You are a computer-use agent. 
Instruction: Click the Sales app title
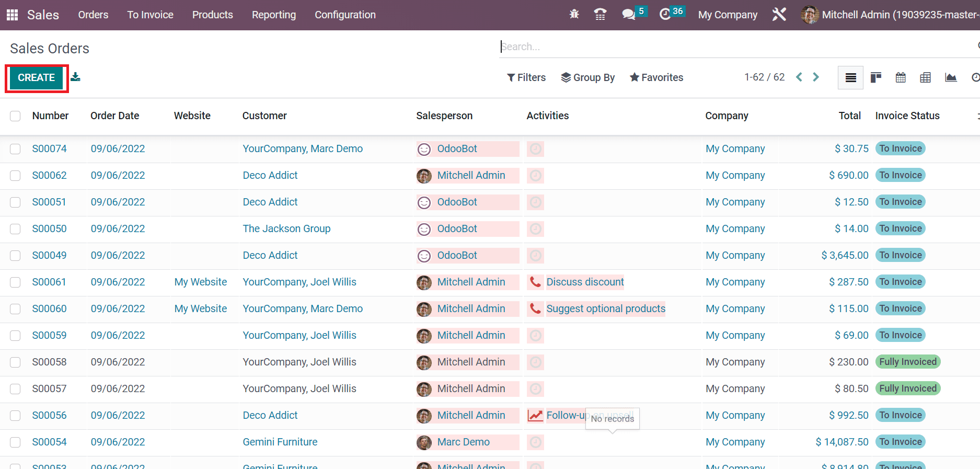point(43,15)
